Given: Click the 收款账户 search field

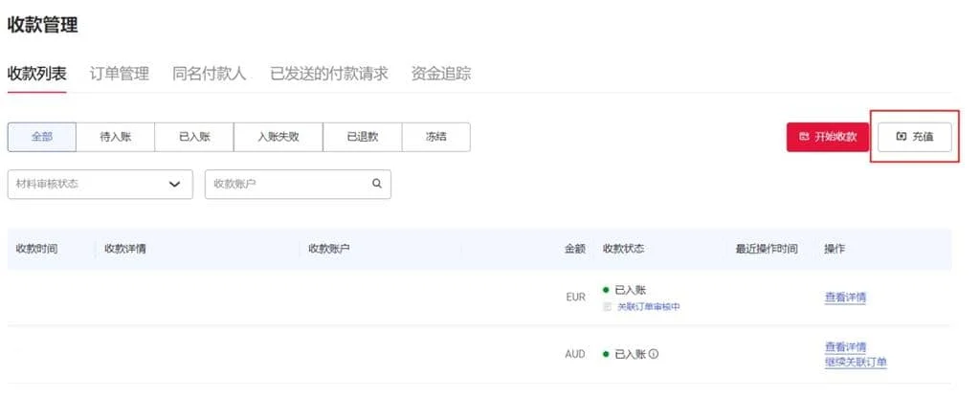Looking at the screenshot, I should point(299,185).
